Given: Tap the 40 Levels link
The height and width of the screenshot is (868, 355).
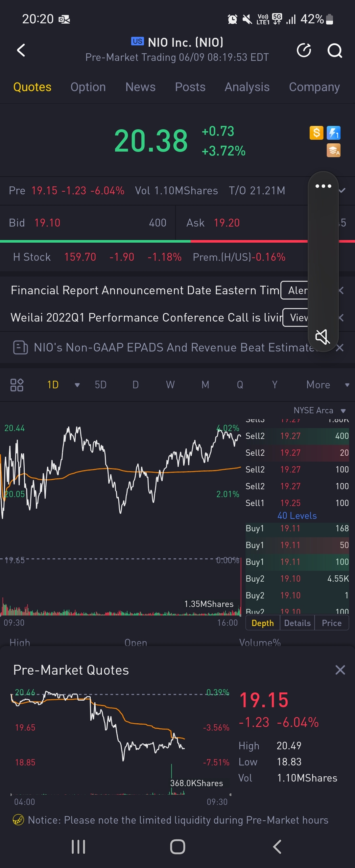Looking at the screenshot, I should click(297, 516).
